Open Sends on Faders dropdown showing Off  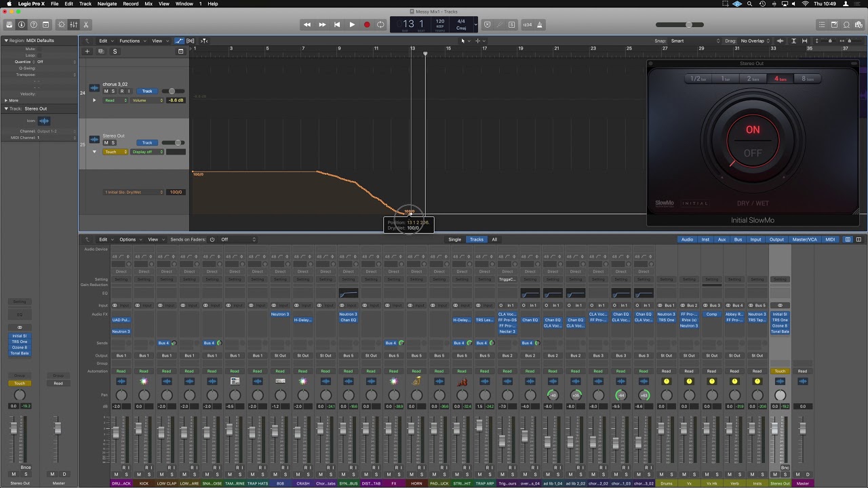click(x=238, y=239)
